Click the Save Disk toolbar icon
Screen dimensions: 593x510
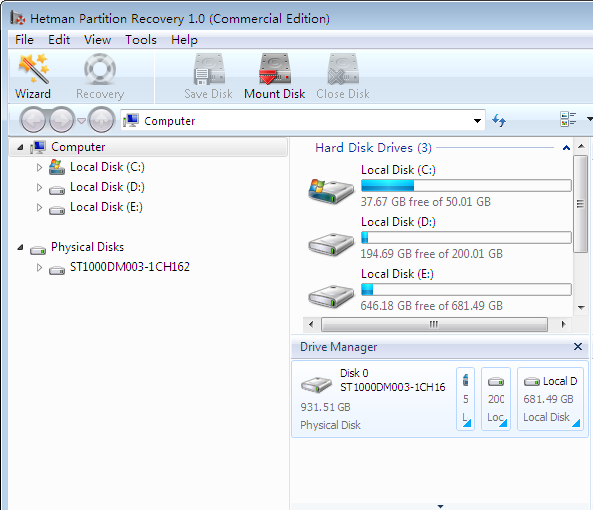[209, 69]
